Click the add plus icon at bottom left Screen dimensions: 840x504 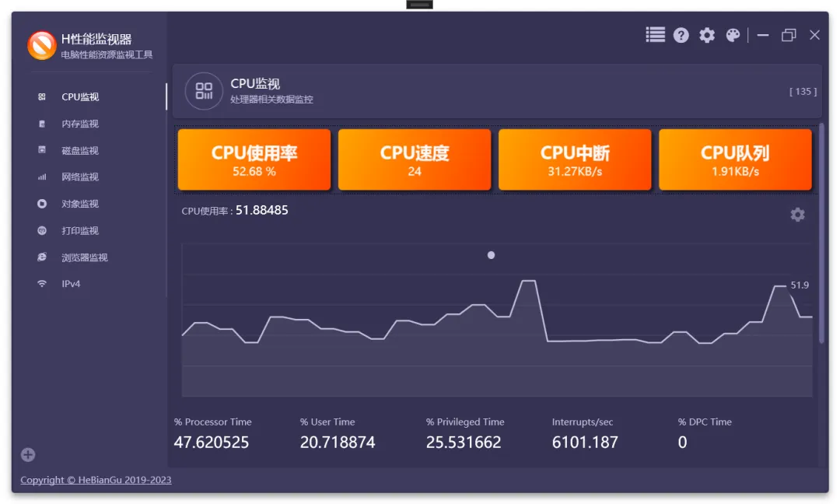pyautogui.click(x=28, y=455)
